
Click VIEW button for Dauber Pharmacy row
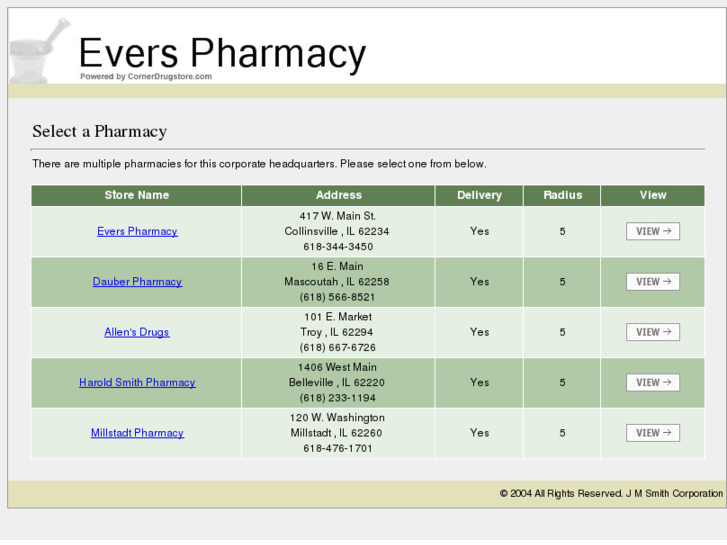point(653,282)
